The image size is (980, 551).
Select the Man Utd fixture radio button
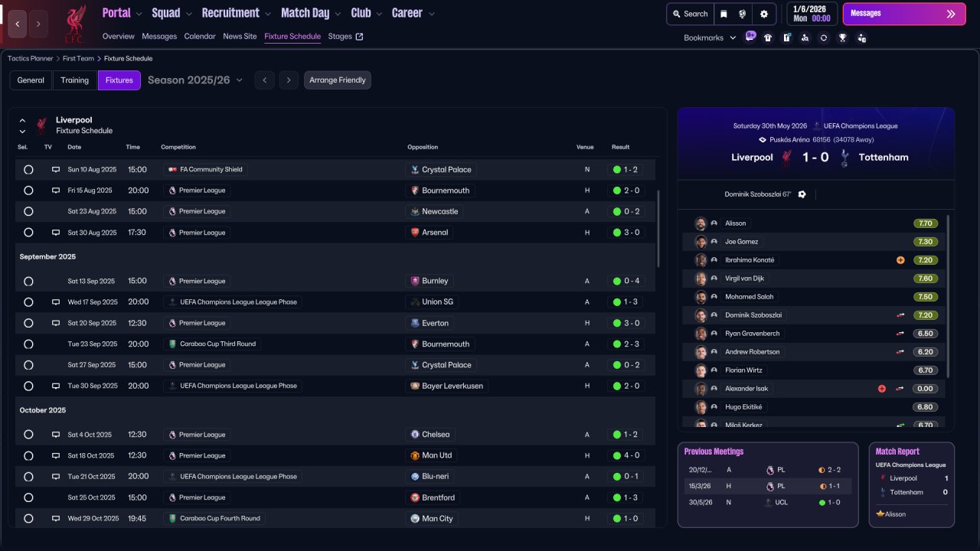(28, 455)
